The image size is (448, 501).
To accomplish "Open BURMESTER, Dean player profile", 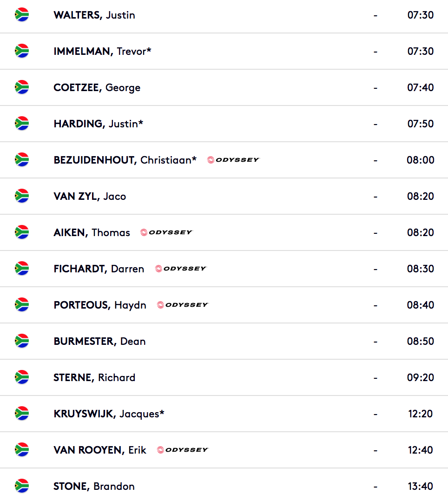I will [100, 341].
